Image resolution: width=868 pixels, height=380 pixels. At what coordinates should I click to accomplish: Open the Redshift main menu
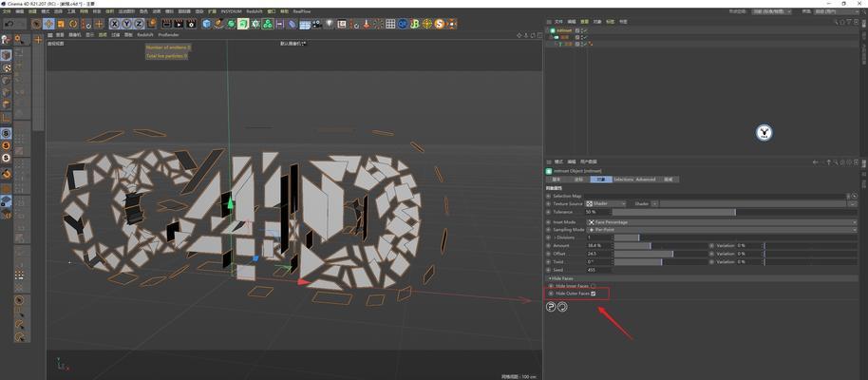coord(255,11)
